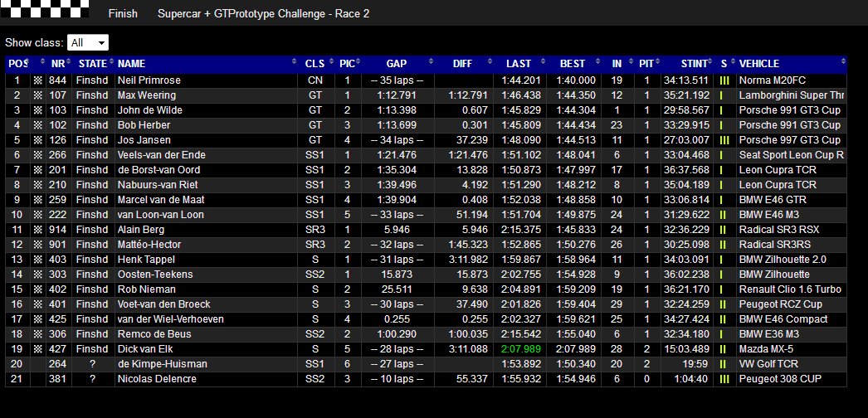Click gap cell 1:12.791 for Max Weering
This screenshot has width=868, height=418.
pos(397,95)
